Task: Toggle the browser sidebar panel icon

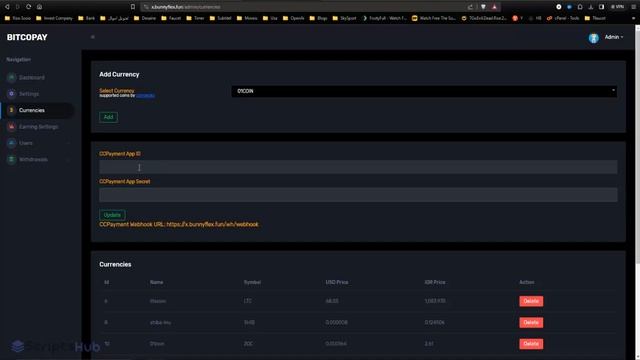Action: coord(601,7)
